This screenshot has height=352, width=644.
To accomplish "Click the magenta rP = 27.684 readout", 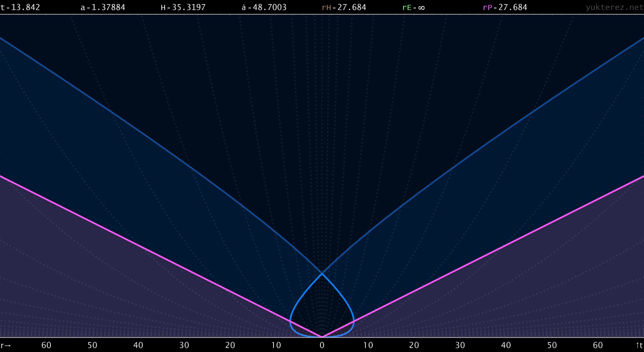I will 505,7.
